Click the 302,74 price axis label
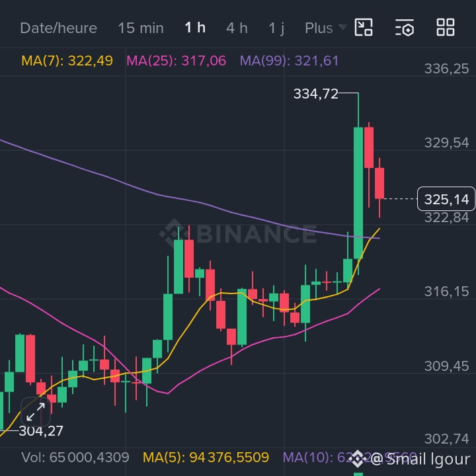The width and height of the screenshot is (476, 476). (x=446, y=439)
